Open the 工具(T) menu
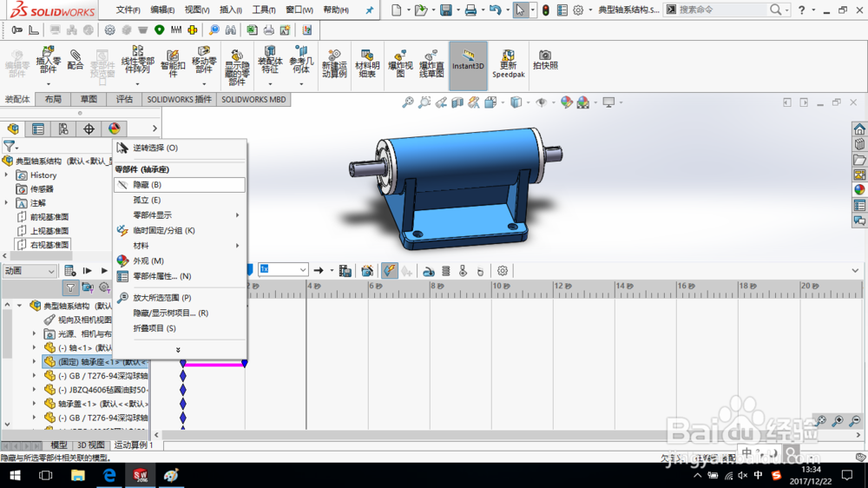Viewport: 868px width, 488px height. pyautogui.click(x=264, y=10)
